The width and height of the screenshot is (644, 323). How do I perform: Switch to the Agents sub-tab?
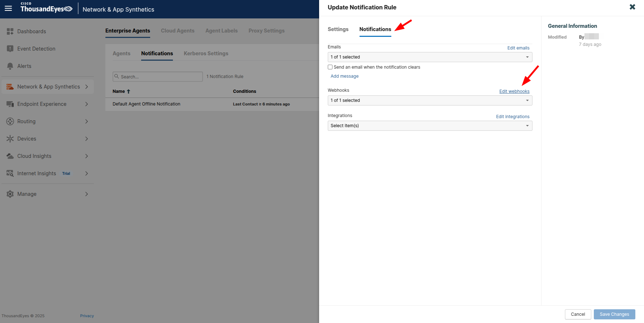pyautogui.click(x=121, y=53)
